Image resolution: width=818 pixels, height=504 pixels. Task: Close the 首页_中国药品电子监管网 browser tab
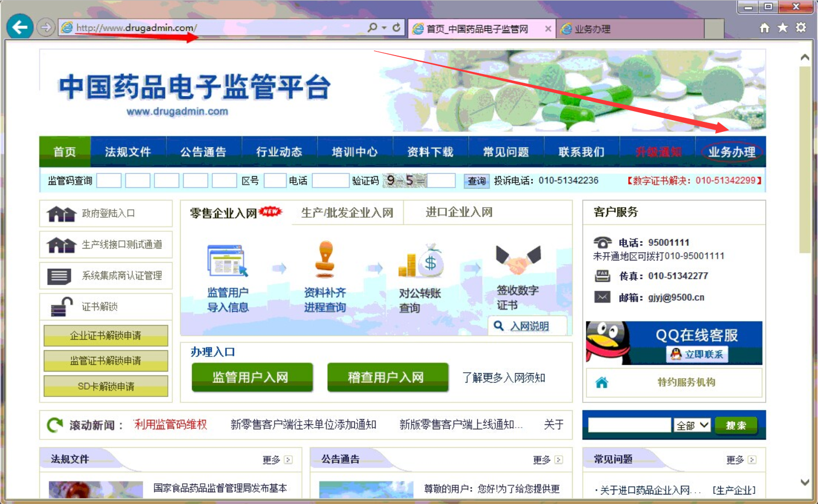548,29
